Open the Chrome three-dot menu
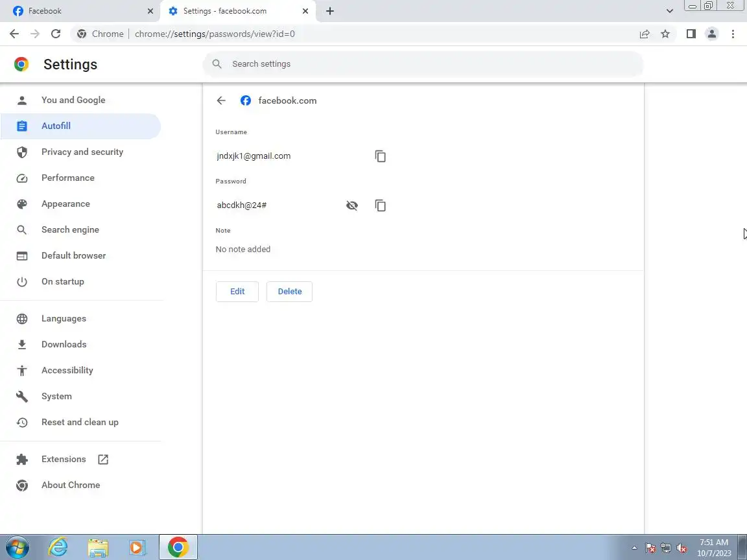The height and width of the screenshot is (560, 747). pyautogui.click(x=733, y=34)
